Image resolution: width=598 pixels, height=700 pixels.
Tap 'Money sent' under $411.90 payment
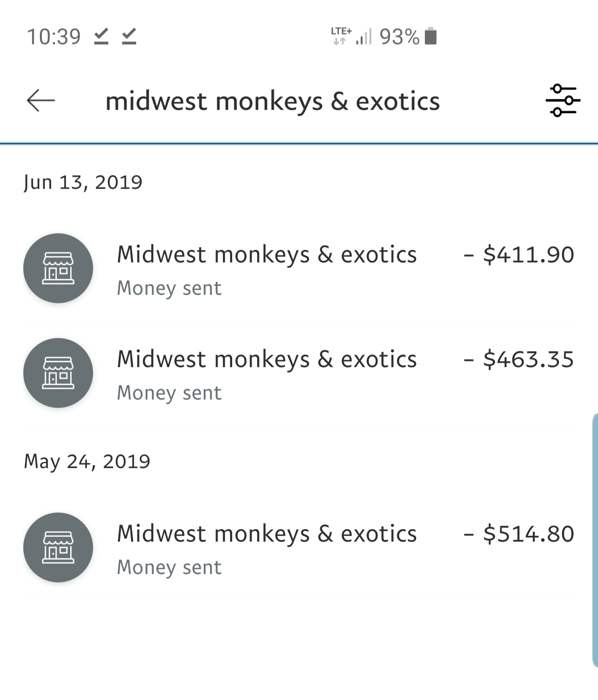[x=169, y=288]
